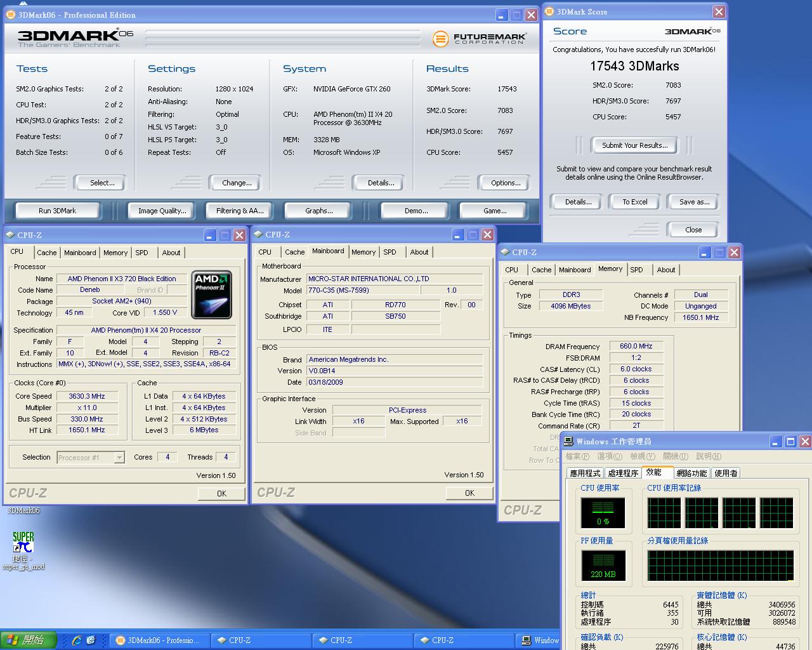This screenshot has width=812, height=650.
Task: Click the 使用者 tab in Task Manager
Action: (726, 473)
